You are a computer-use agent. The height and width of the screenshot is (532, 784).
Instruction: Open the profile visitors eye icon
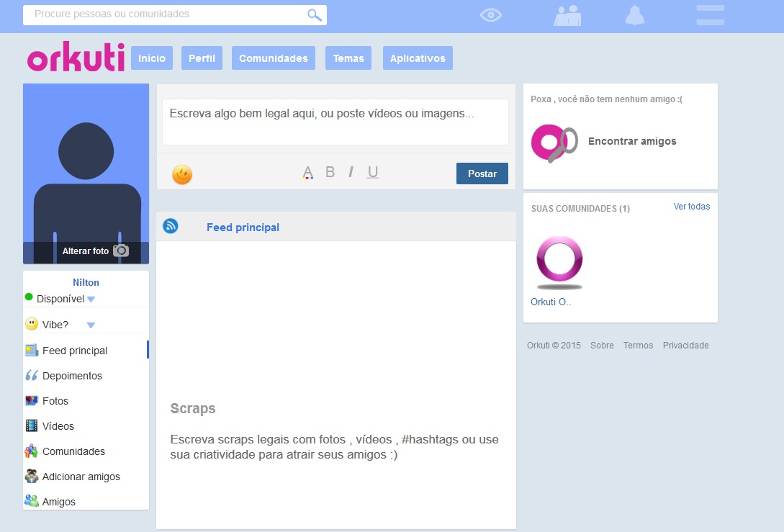(490, 15)
